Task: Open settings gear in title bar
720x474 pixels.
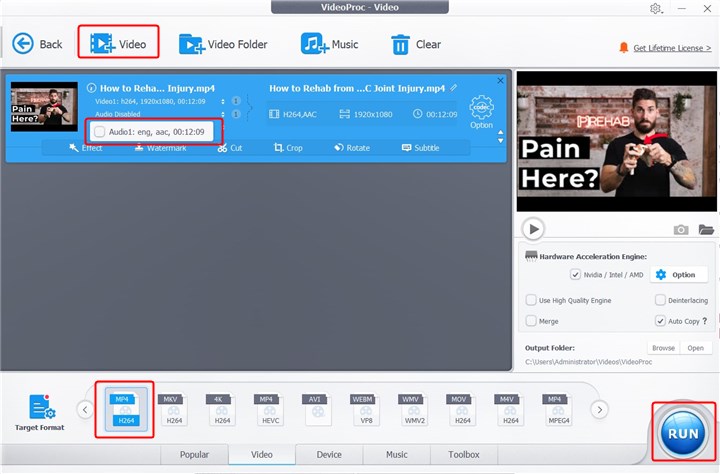Action: click(655, 8)
